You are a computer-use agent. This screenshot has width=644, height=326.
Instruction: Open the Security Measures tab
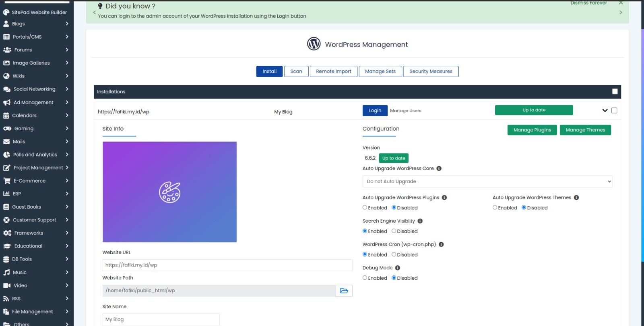point(431,72)
